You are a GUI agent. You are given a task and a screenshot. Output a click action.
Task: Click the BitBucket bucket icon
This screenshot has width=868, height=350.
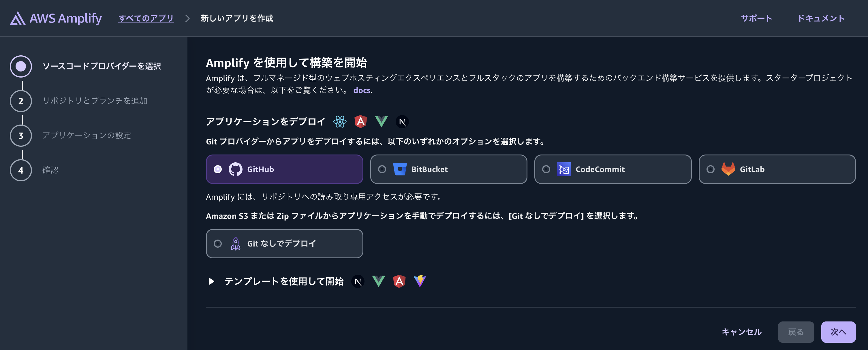(401, 170)
